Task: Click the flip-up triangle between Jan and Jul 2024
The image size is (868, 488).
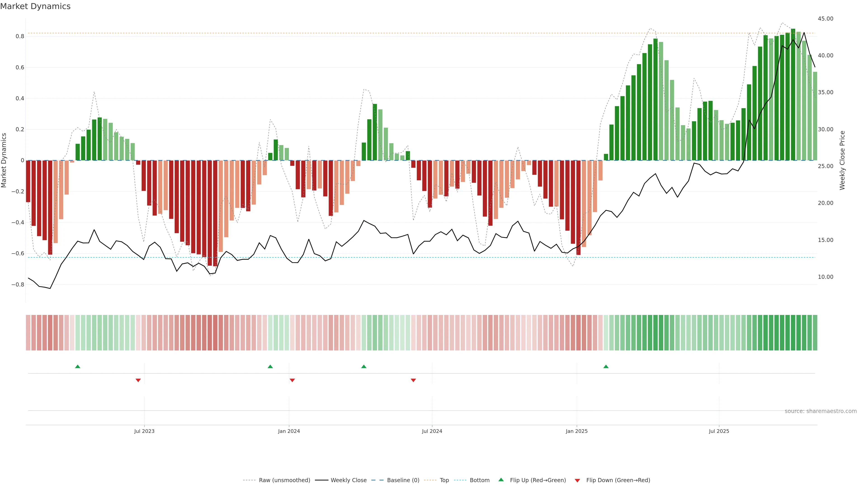Action: point(363,366)
